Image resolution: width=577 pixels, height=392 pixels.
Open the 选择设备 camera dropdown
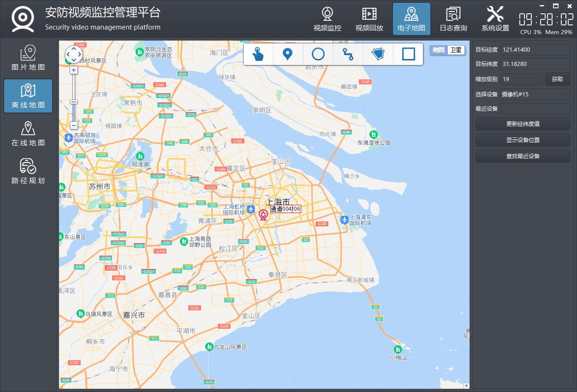[x=535, y=94]
